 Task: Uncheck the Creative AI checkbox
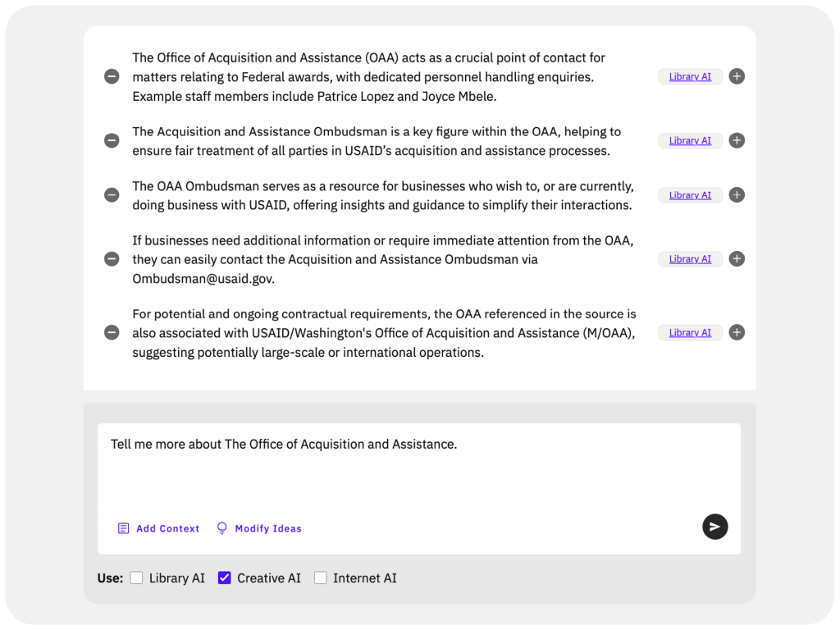pyautogui.click(x=225, y=578)
